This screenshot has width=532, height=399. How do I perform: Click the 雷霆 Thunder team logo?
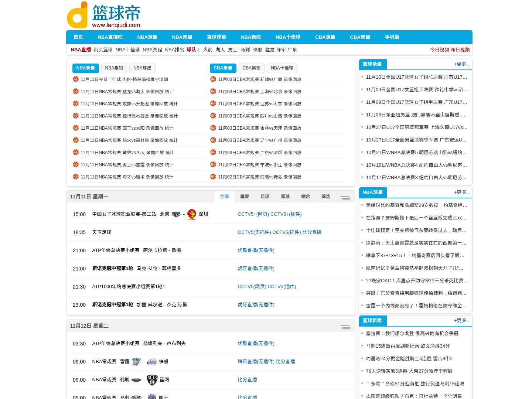[136, 362]
